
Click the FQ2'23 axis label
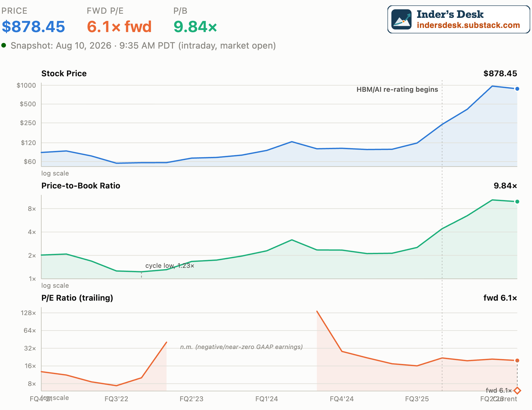pyautogui.click(x=192, y=399)
